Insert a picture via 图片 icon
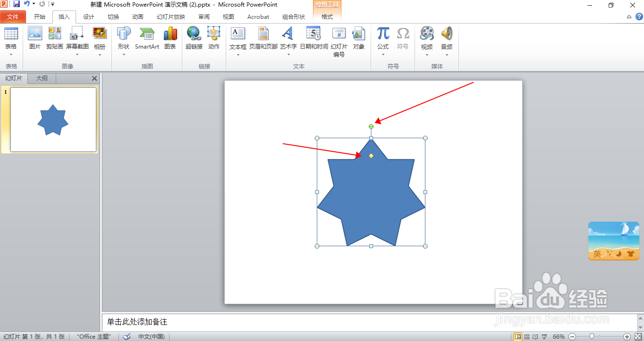Image resolution: width=644 pixels, height=341 pixels. [35, 34]
